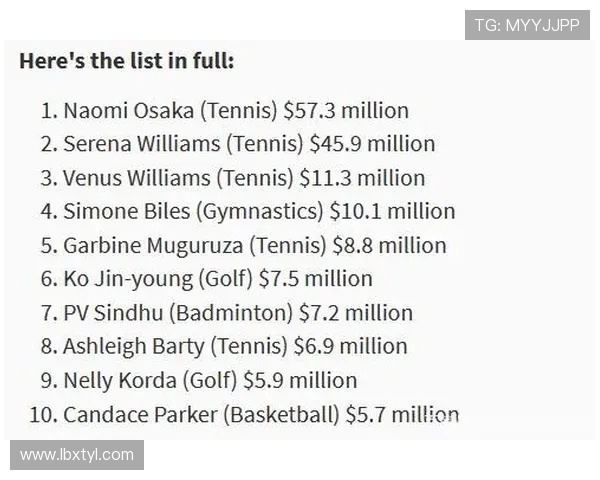Click the TG: MYYJJPP label

coord(527,25)
